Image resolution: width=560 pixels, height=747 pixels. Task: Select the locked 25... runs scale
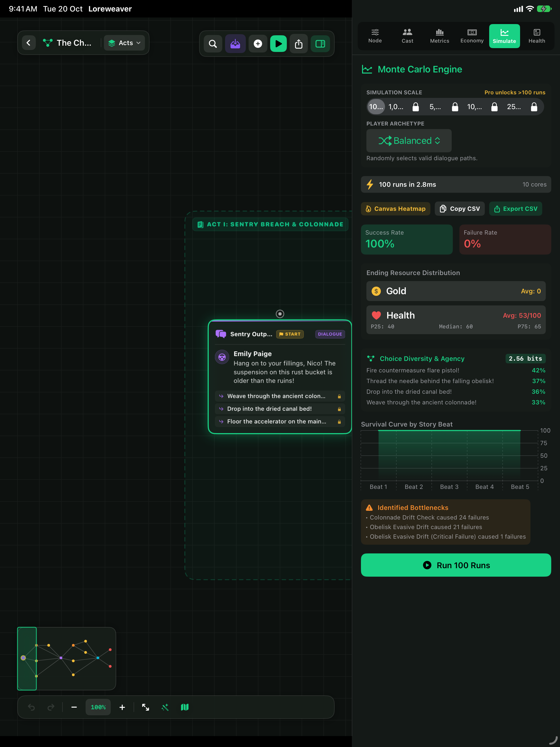[522, 107]
